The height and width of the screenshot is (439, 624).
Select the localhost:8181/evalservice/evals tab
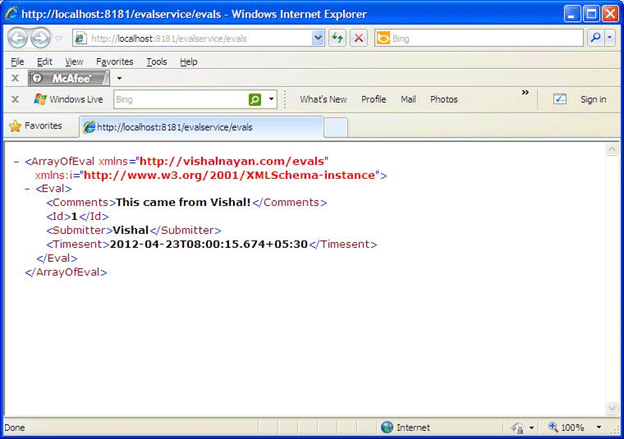tap(201, 127)
